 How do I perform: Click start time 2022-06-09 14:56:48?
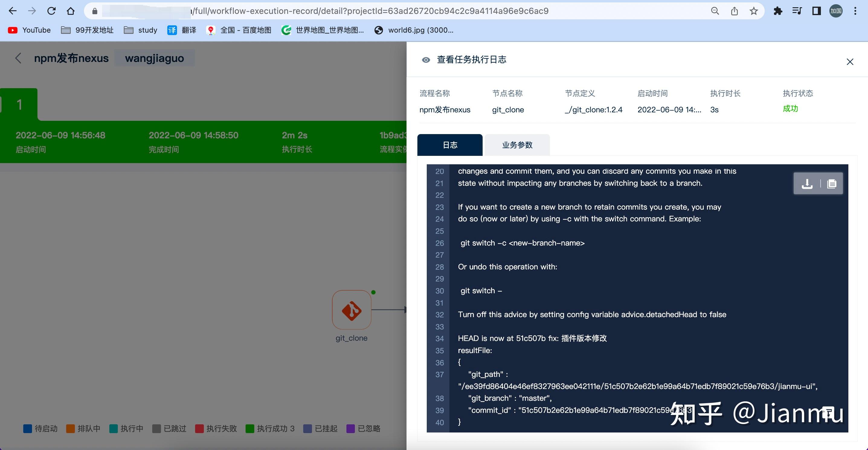tap(60, 135)
